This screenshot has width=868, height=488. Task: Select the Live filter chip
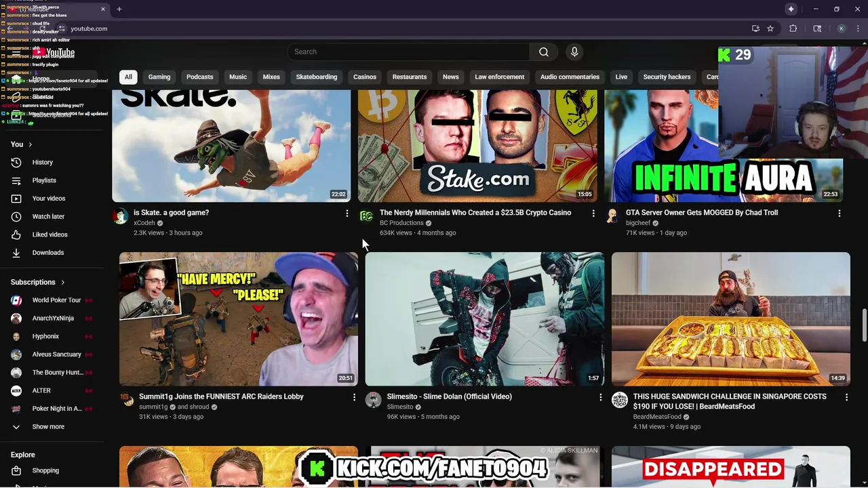(x=621, y=77)
